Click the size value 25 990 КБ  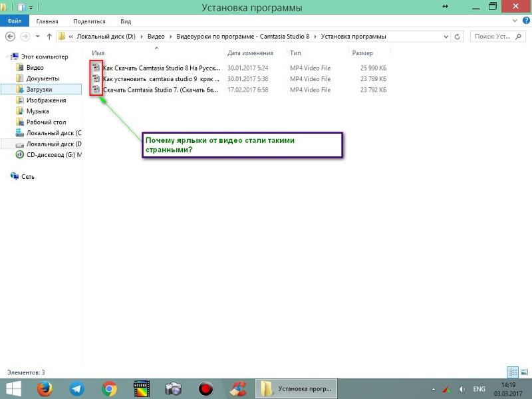[373, 68]
